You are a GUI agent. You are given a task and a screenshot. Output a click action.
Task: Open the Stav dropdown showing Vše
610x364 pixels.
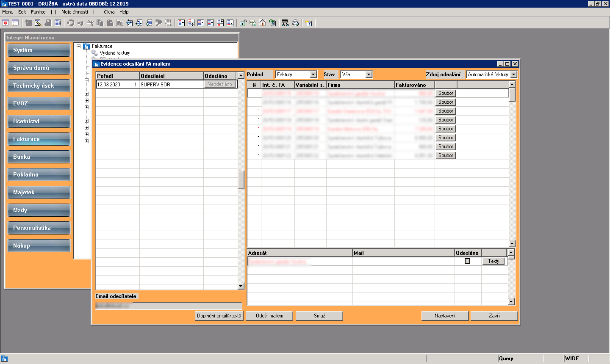tap(369, 74)
